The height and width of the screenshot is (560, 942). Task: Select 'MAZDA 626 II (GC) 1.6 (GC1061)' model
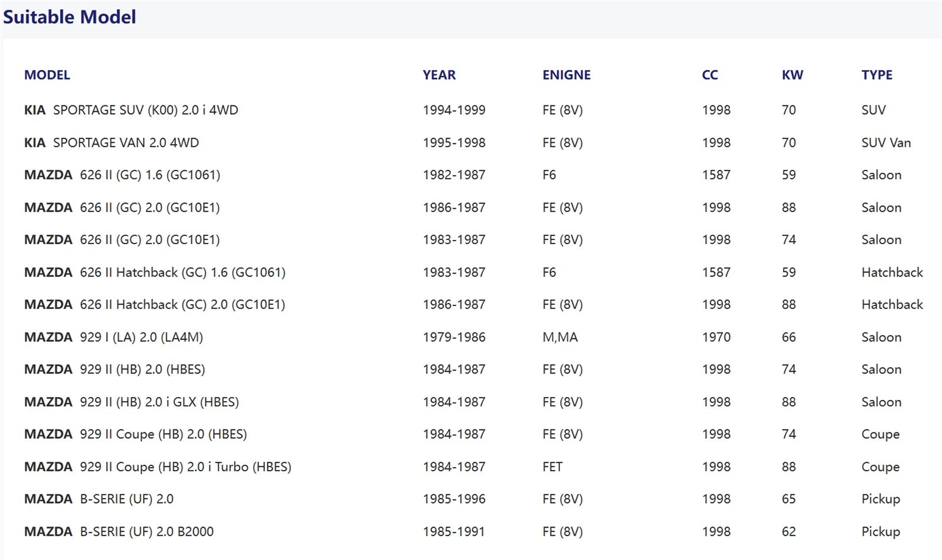pyautogui.click(x=122, y=175)
